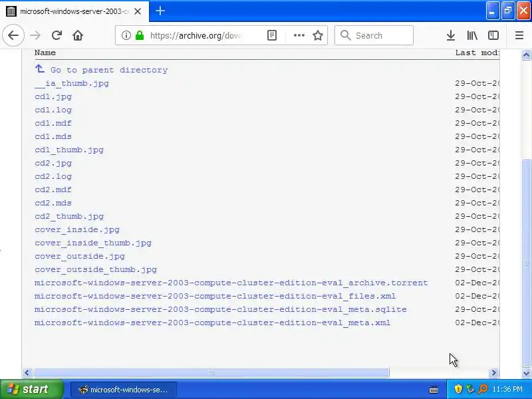
Task: Download the cd1.mds file
Action: pos(53,136)
